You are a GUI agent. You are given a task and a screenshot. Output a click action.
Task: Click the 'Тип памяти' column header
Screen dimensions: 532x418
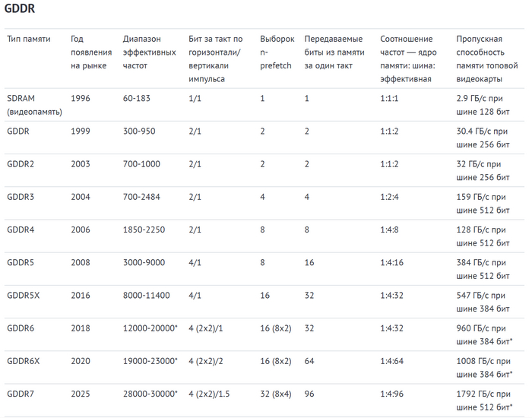[29, 39]
